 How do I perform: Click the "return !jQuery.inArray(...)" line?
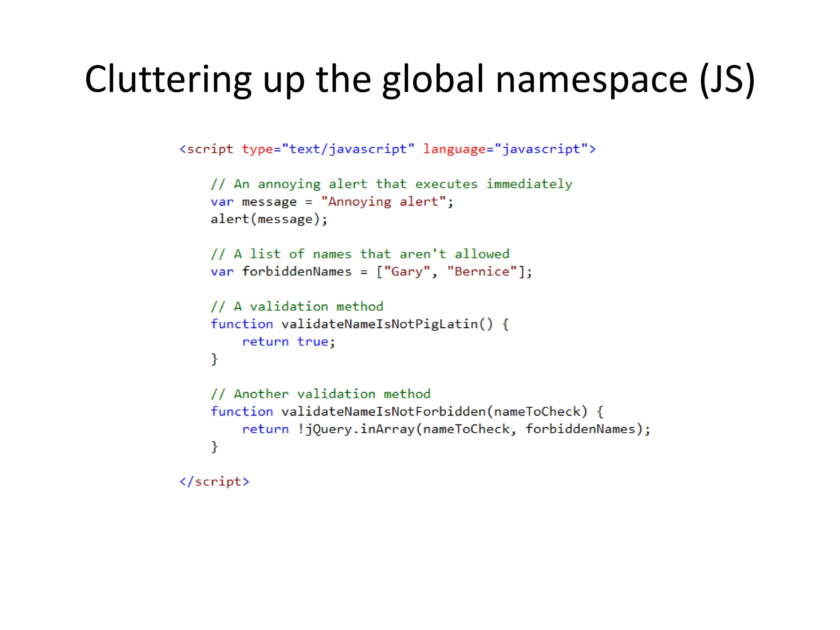[446, 429]
